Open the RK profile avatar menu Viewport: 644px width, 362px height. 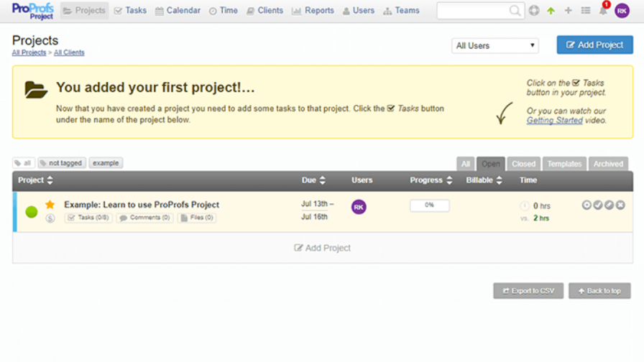coord(622,11)
